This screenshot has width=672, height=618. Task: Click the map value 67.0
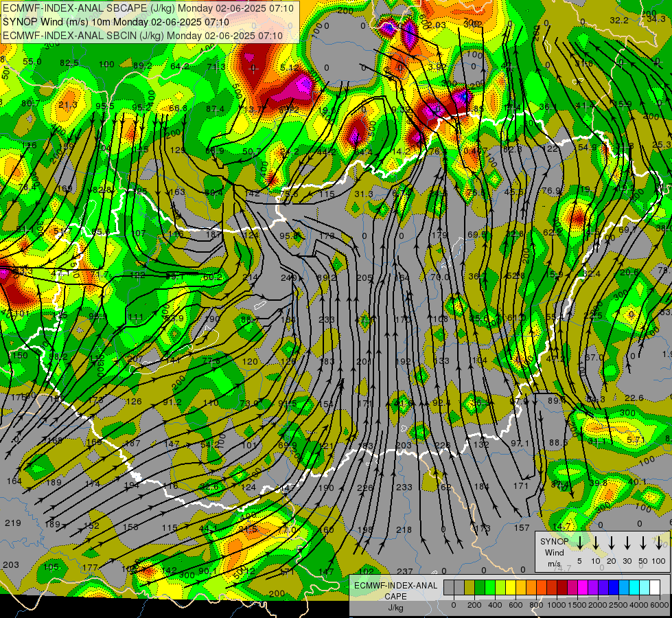[594, 357]
